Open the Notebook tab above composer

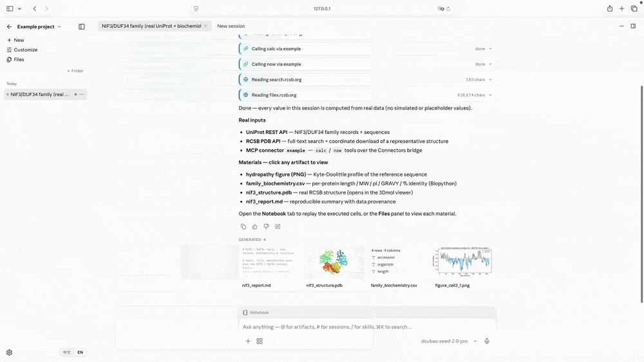pos(256,312)
